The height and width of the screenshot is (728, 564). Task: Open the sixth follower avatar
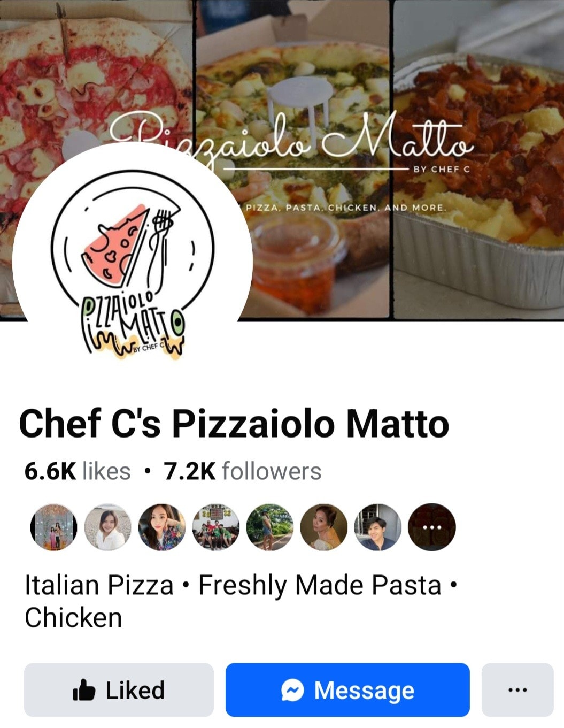point(323,527)
